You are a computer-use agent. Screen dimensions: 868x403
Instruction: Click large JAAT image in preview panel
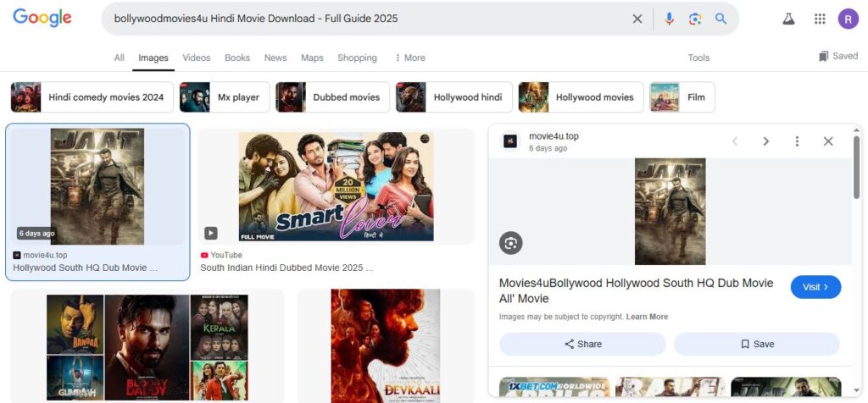click(x=670, y=212)
